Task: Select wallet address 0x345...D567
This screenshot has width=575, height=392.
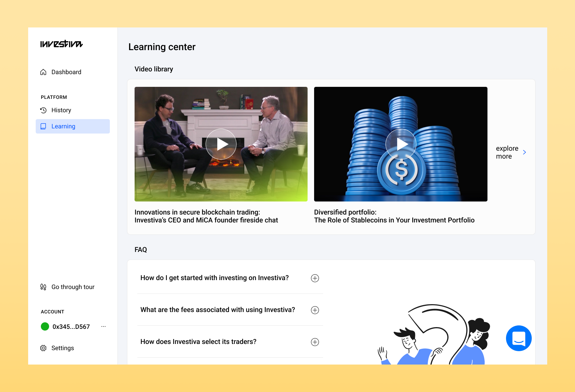Action: point(71,327)
